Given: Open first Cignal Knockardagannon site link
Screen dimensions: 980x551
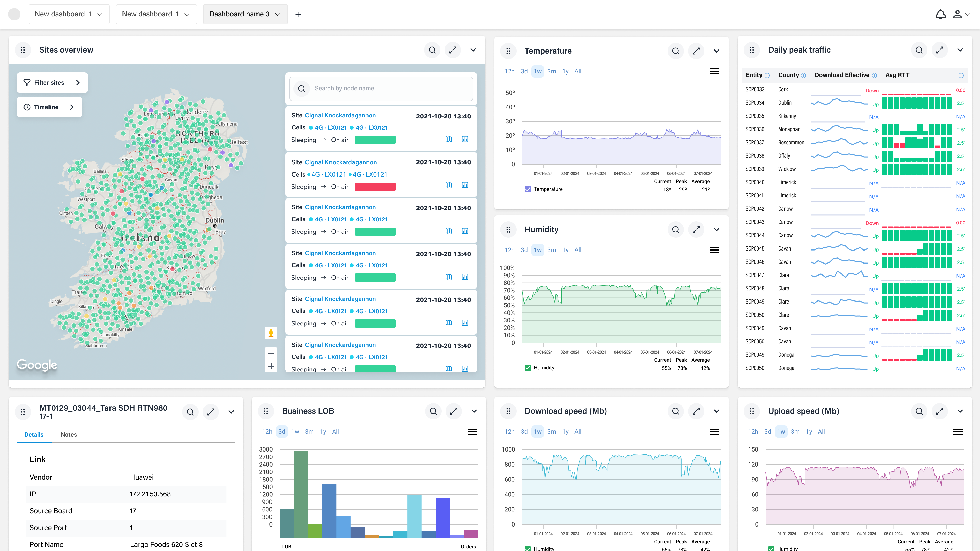Looking at the screenshot, I should coord(340,116).
